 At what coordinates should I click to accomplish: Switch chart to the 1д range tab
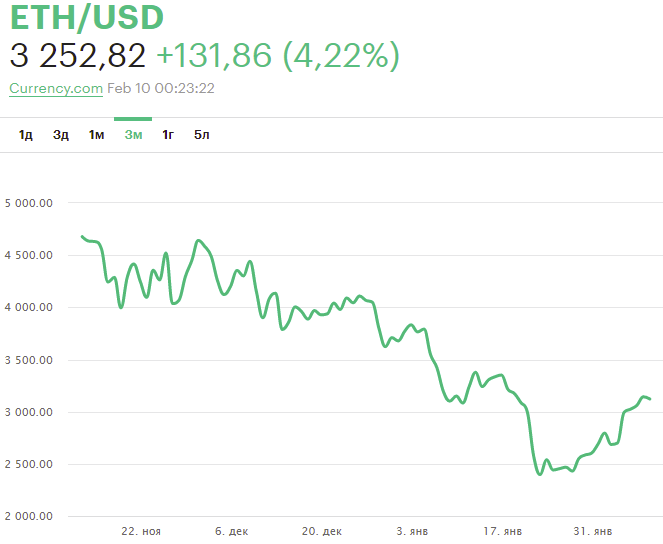click(x=25, y=135)
